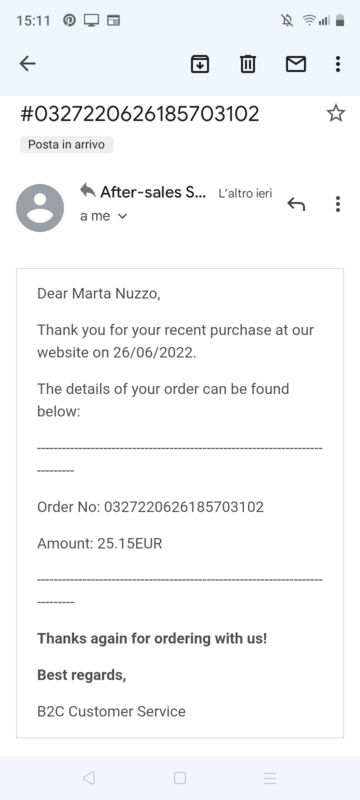The image size is (360, 800).
Task: Tap the 'L'altro ieri' date text
Action: tap(245, 194)
